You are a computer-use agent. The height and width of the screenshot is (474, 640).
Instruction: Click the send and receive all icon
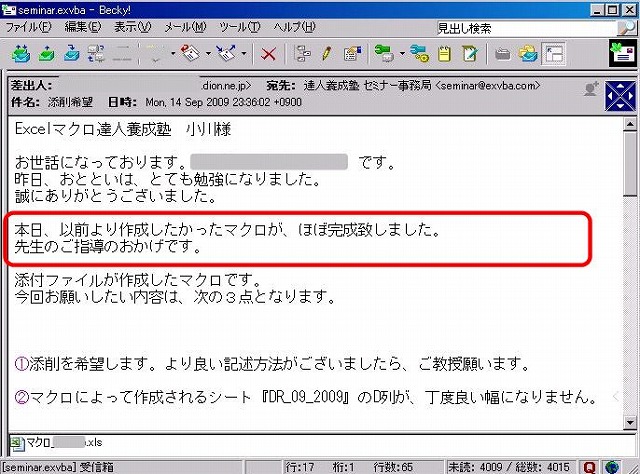point(20,53)
